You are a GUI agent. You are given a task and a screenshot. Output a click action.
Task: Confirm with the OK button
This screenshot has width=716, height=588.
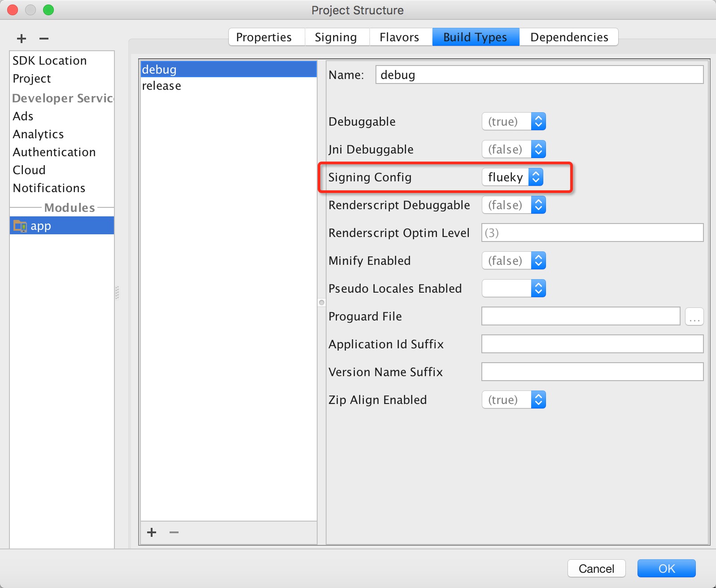point(667,569)
